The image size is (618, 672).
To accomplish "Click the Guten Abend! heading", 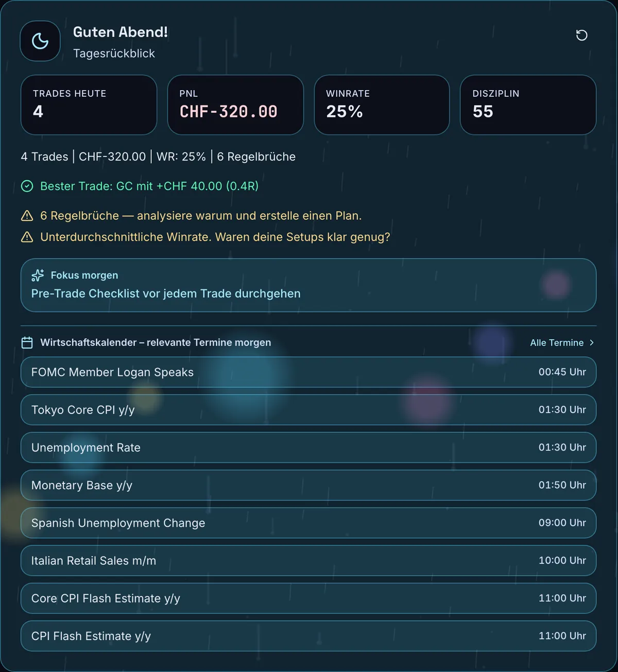I will point(121,32).
